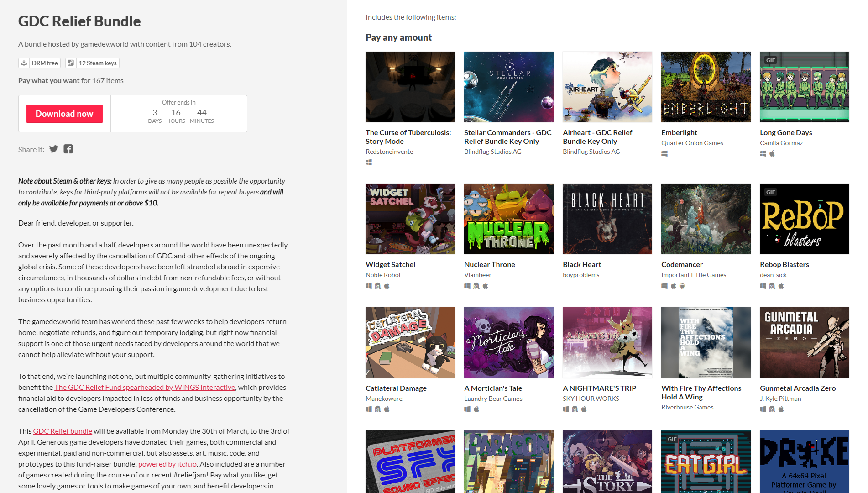
Task: Click the Codemancer title link
Action: 682,264
